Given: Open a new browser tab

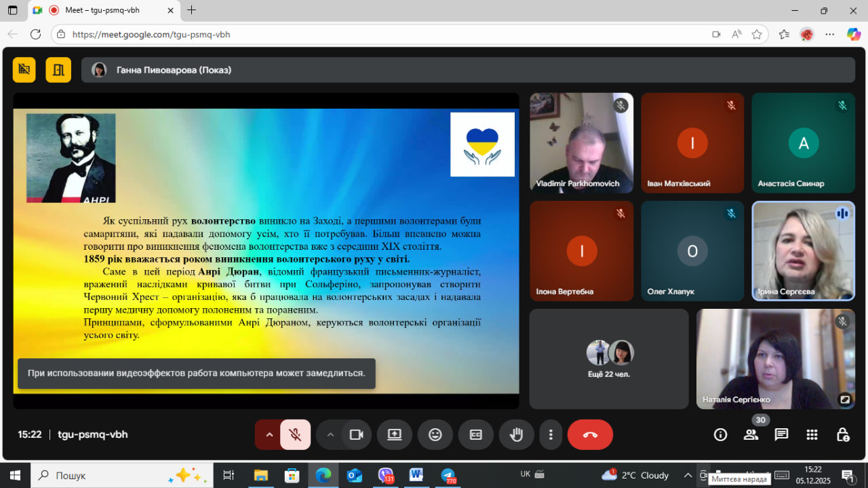Looking at the screenshot, I should click(x=192, y=10).
